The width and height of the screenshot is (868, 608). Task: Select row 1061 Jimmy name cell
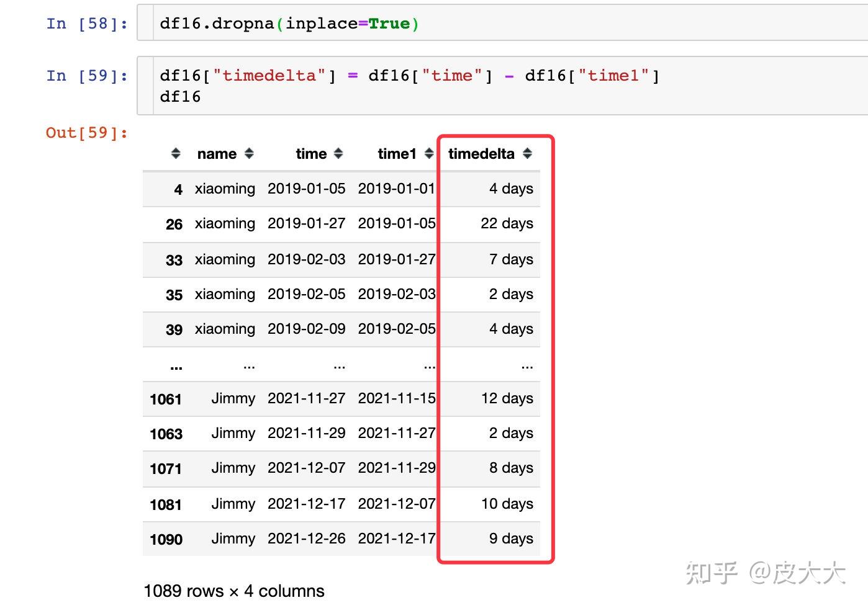[x=233, y=398]
